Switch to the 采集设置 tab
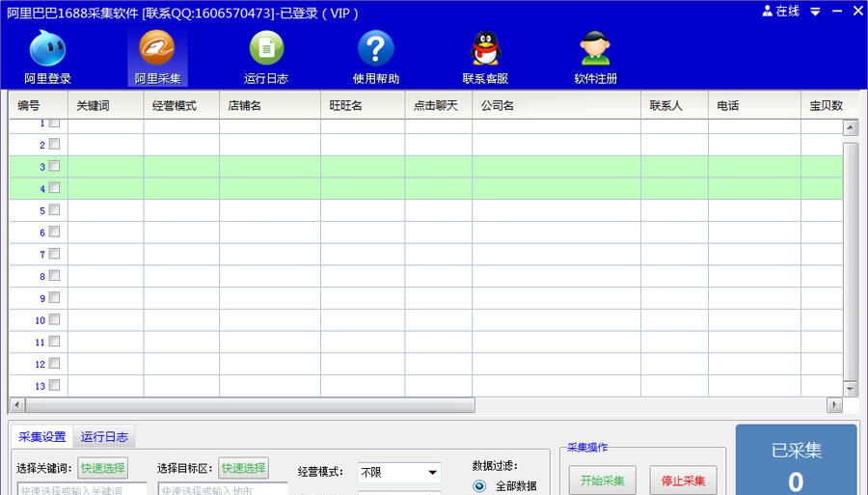Image resolution: width=868 pixels, height=495 pixels. 42,437
